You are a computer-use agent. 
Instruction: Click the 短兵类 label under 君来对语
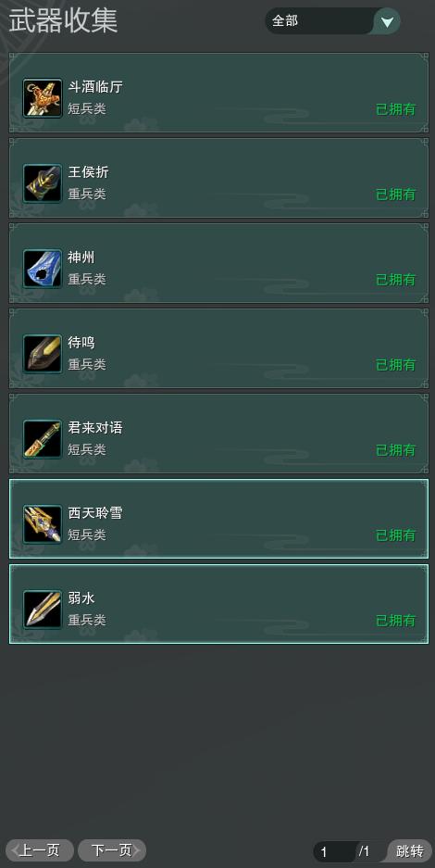87,449
